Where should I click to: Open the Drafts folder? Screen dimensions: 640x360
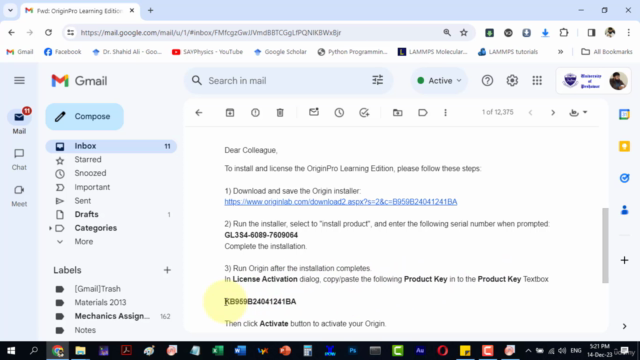click(x=86, y=214)
